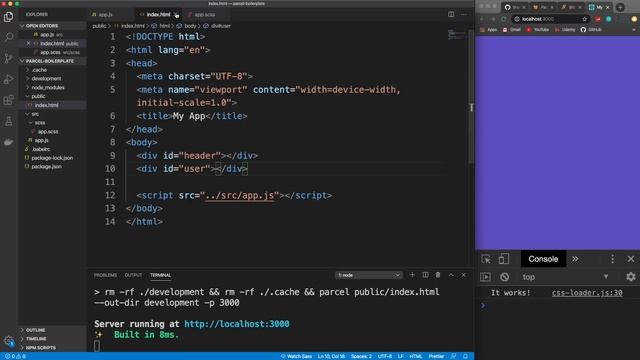Open the Testing flask view

click(x=9, y=121)
